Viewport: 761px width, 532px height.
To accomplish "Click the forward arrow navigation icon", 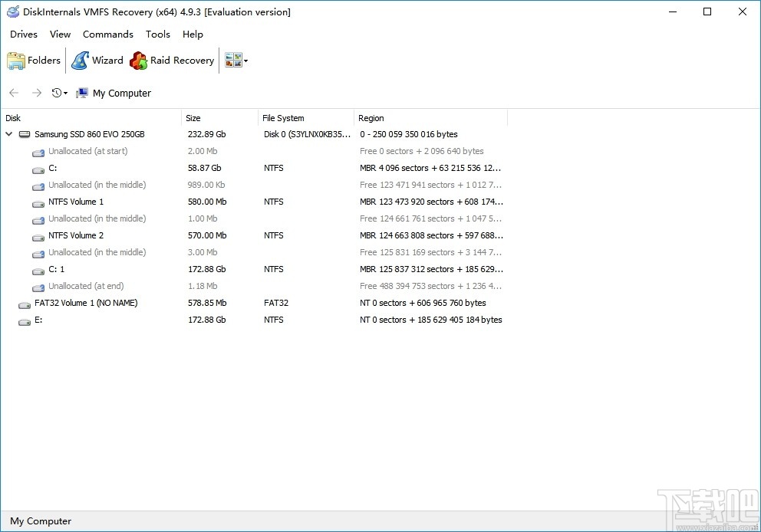I will [36, 92].
